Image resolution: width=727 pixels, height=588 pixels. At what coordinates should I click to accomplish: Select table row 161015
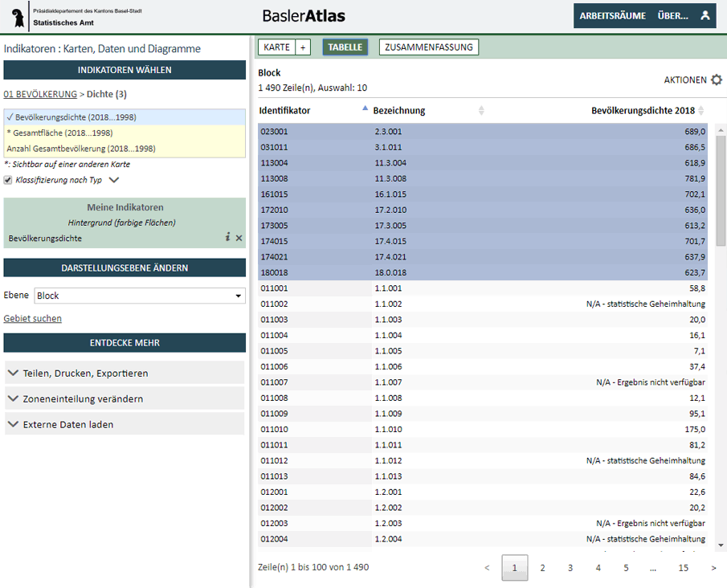(483, 194)
